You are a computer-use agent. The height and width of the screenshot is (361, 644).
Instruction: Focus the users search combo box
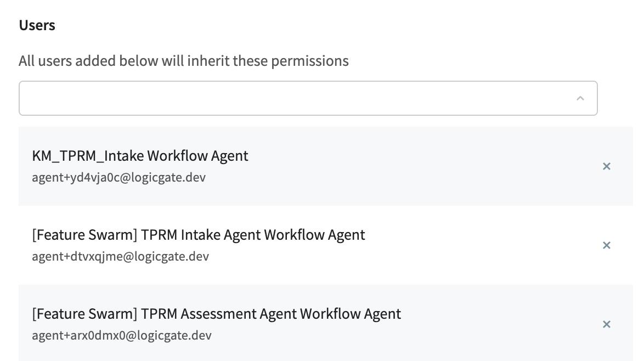(x=308, y=98)
